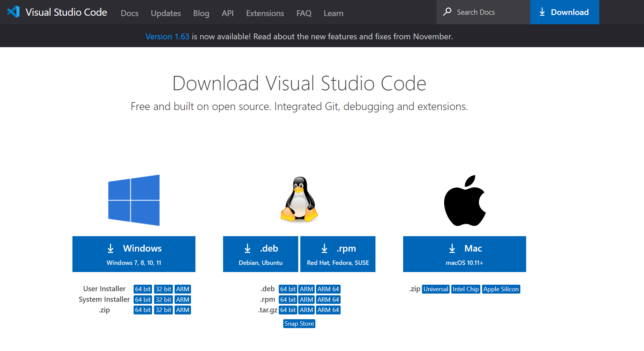Screen dimensions: 644x351
Task: Select User Installer 32 bit
Action: 163,289
